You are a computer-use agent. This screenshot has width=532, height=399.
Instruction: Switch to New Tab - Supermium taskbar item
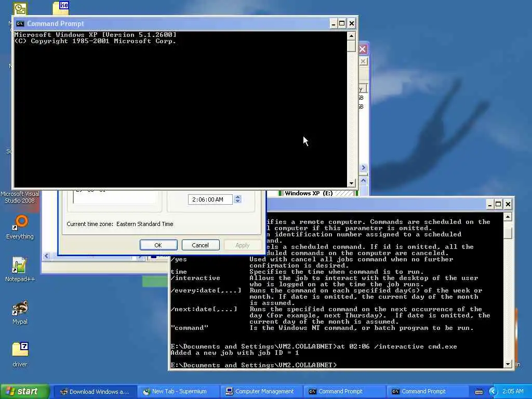178,392
